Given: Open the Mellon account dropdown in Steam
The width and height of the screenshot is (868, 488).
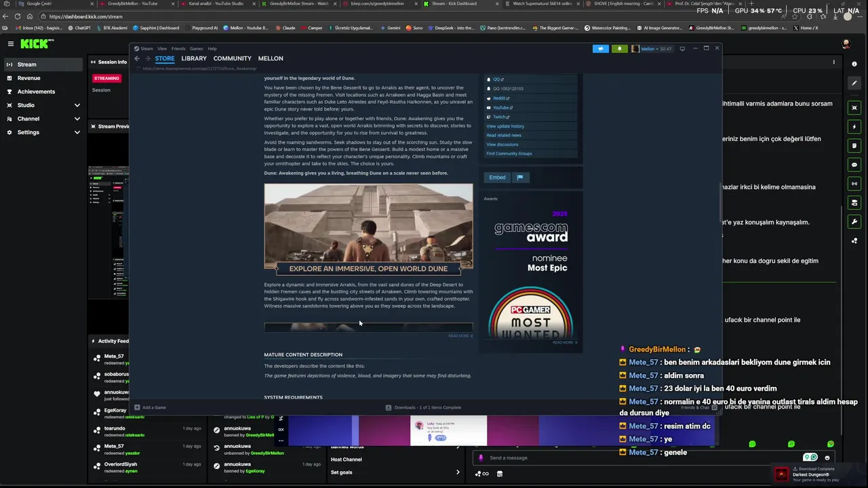Looking at the screenshot, I should (x=652, y=49).
